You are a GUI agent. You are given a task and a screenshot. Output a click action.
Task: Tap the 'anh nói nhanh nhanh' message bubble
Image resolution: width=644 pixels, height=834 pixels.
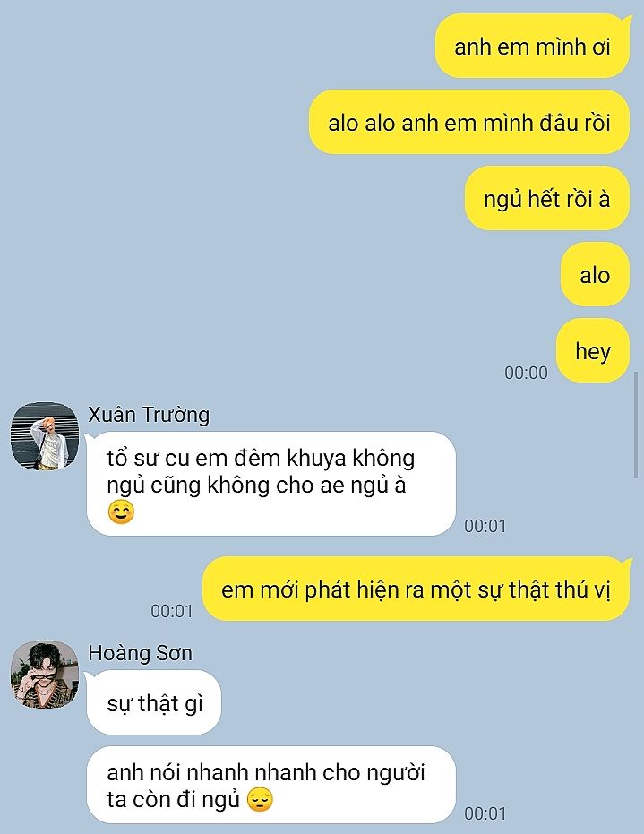[x=271, y=785]
